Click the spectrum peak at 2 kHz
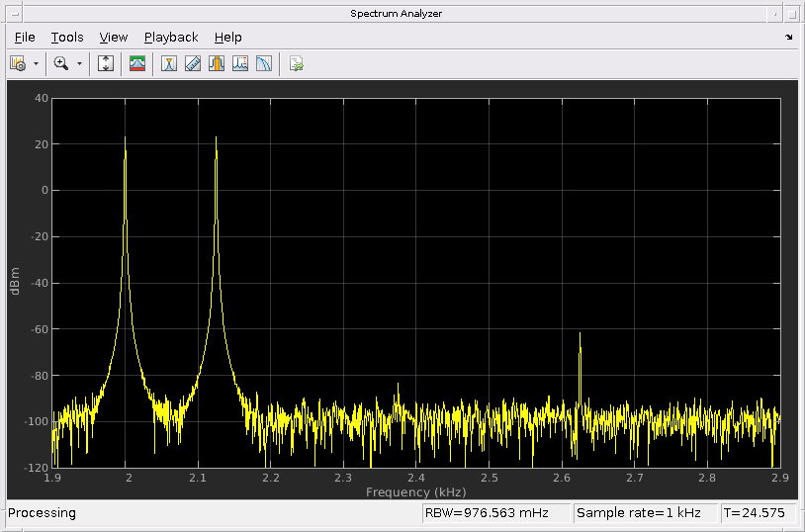The height and width of the screenshot is (532, 805). (125, 137)
